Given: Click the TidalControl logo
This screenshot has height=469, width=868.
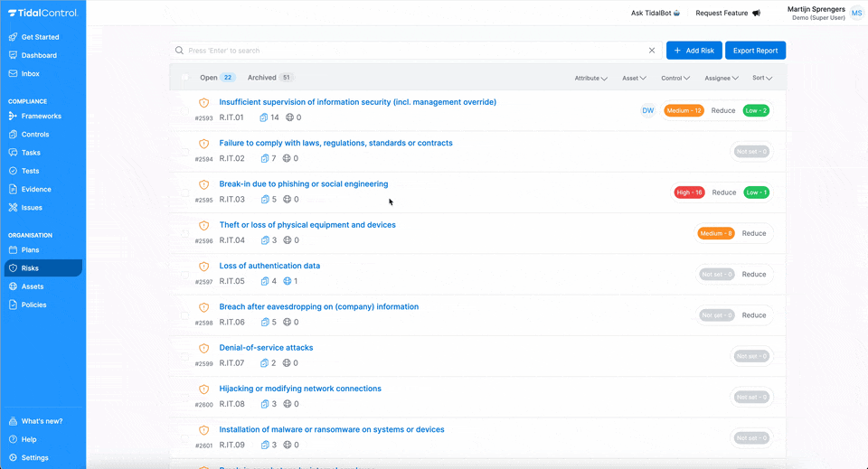Looking at the screenshot, I should click(43, 13).
